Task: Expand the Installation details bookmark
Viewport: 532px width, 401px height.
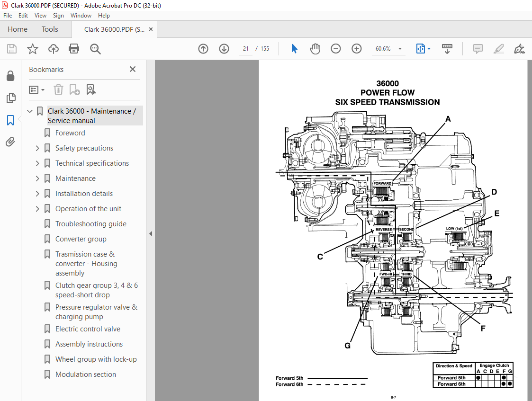Action: 37,194
